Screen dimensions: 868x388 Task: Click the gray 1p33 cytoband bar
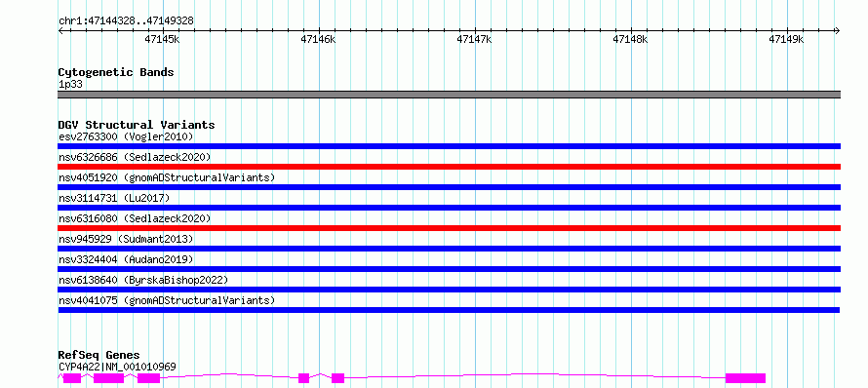pos(449,95)
